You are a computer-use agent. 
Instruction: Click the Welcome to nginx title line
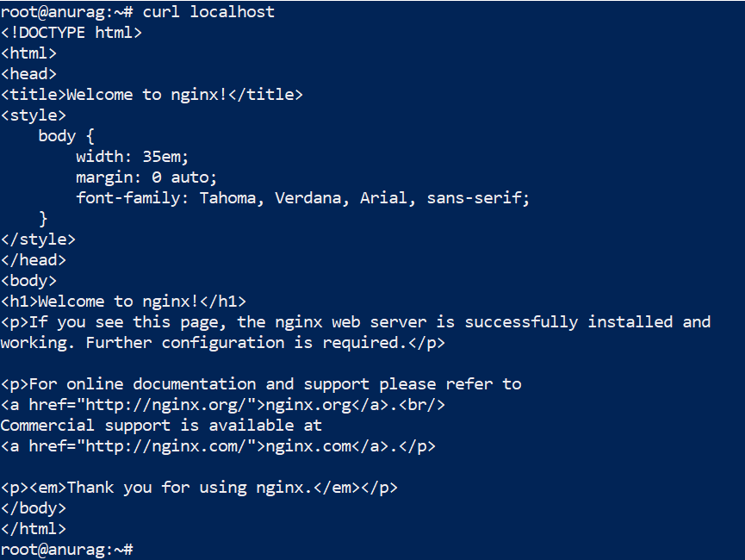[152, 95]
